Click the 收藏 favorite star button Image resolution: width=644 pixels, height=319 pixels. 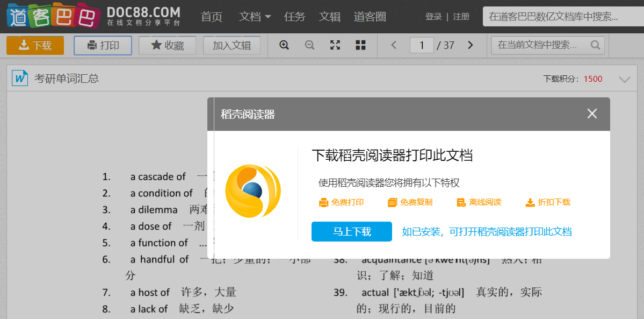point(167,45)
